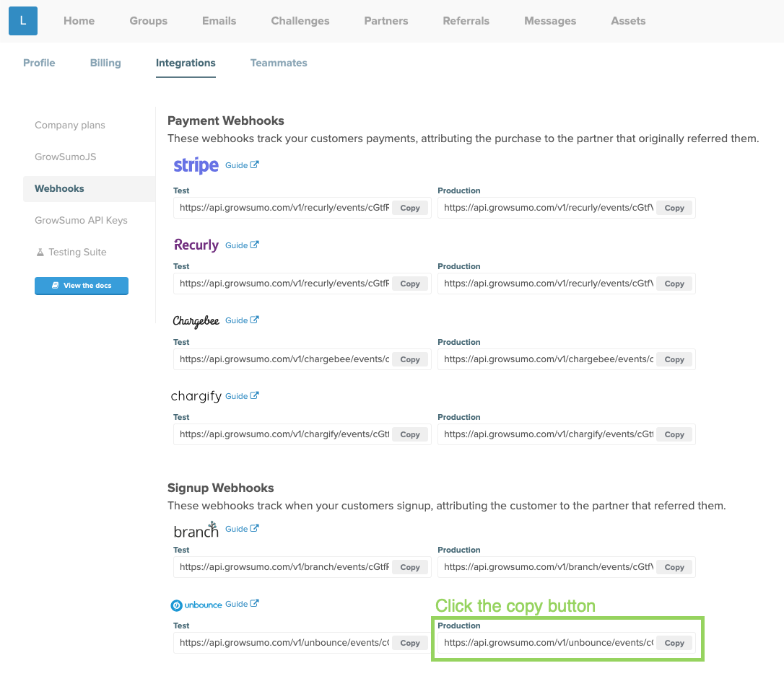Viewport: 784px width, 689px height.
Task: Open the Chargify Guide link
Action: [242, 396]
